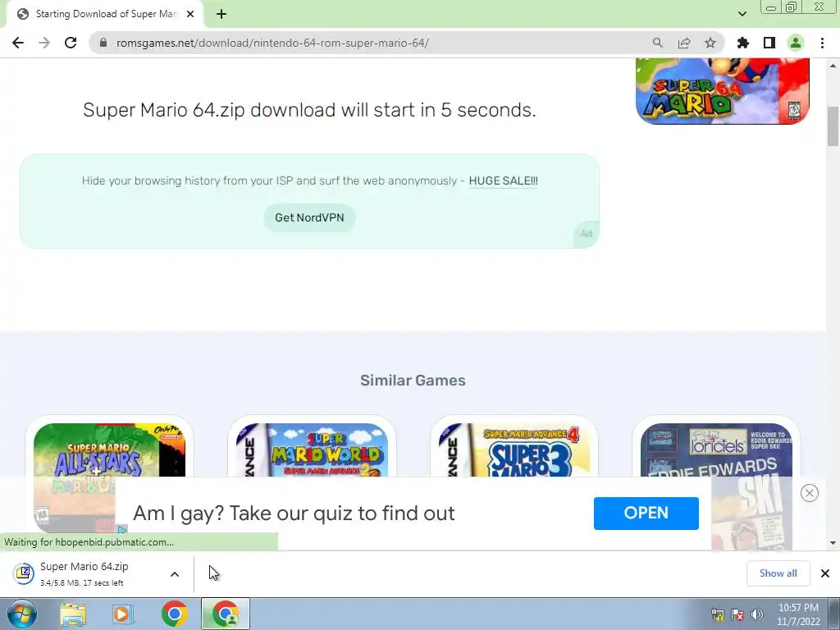Click the scrollbar down arrow
The width and height of the screenshot is (840, 630).
(833, 543)
